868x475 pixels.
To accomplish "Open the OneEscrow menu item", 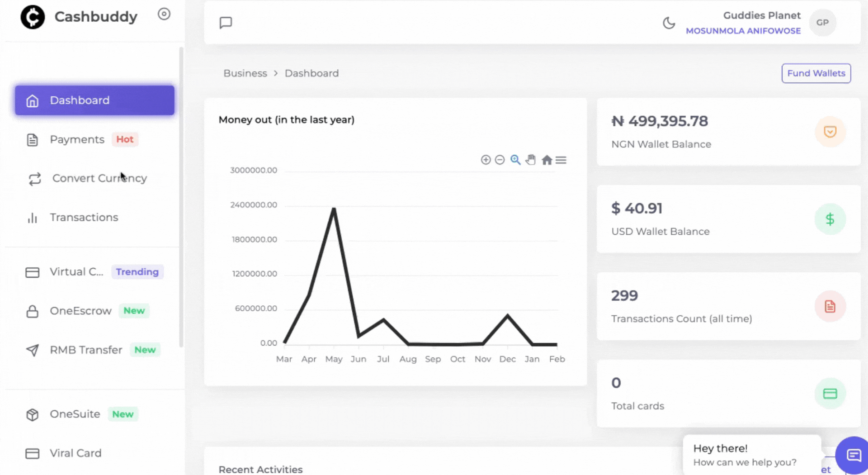I will 94,311.
